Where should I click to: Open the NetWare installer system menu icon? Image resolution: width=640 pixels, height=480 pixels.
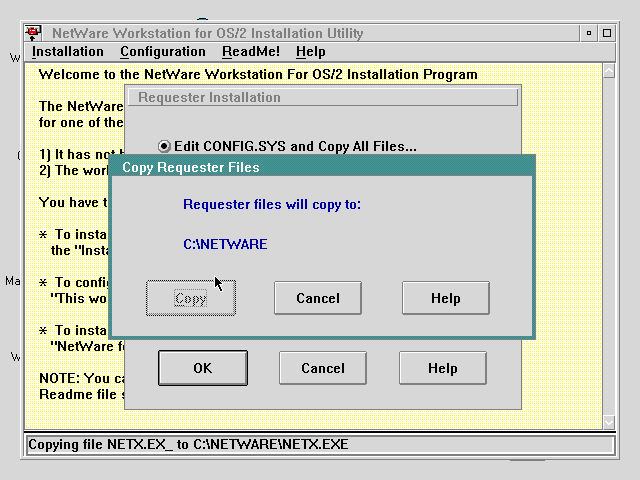[33, 33]
